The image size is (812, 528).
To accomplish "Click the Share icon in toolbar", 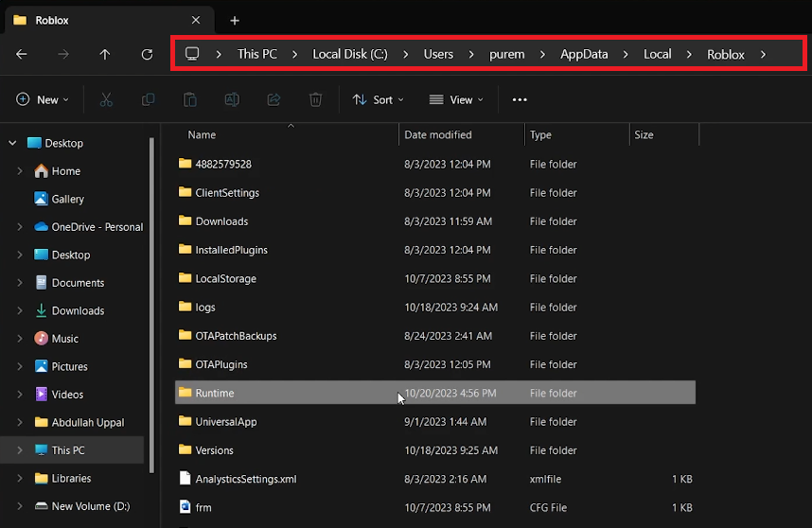I will [x=274, y=99].
